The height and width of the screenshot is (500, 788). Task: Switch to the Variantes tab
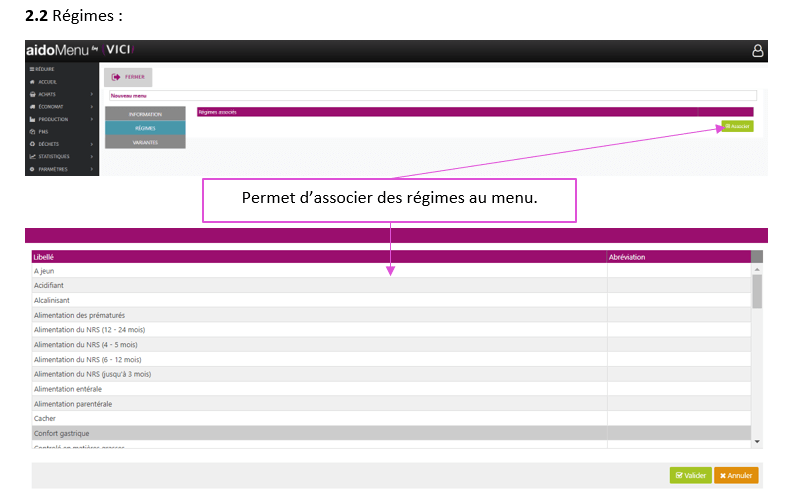click(145, 142)
